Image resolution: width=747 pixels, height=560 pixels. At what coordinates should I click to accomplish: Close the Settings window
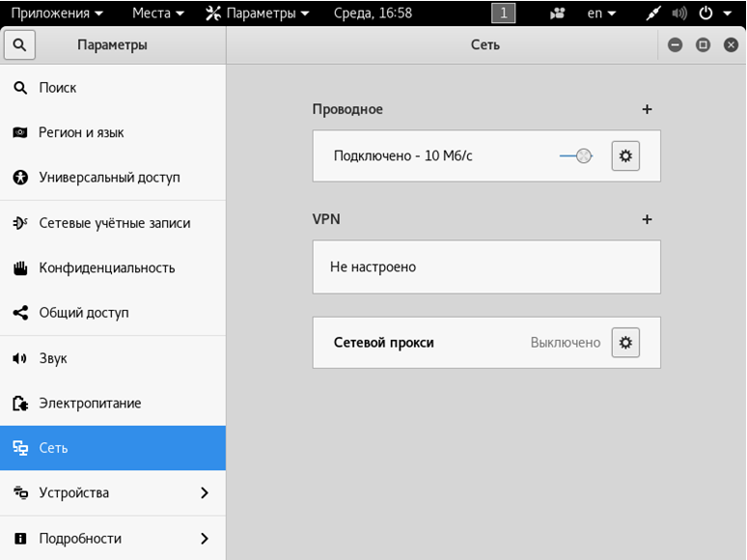[731, 44]
